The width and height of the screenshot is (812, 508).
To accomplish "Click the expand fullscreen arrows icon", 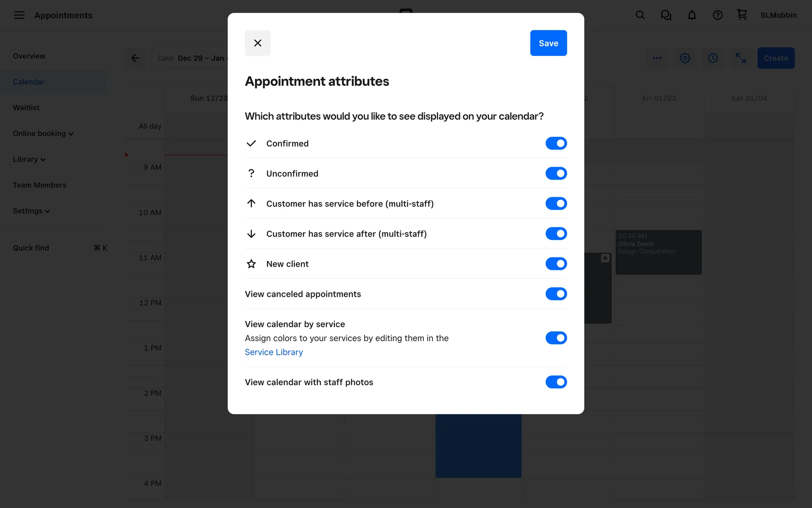I will click(x=741, y=58).
